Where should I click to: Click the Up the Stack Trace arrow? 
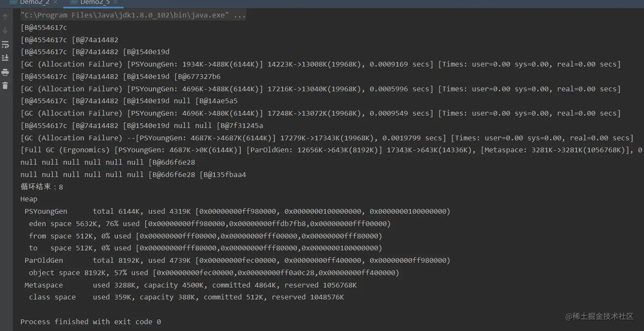click(x=5, y=17)
